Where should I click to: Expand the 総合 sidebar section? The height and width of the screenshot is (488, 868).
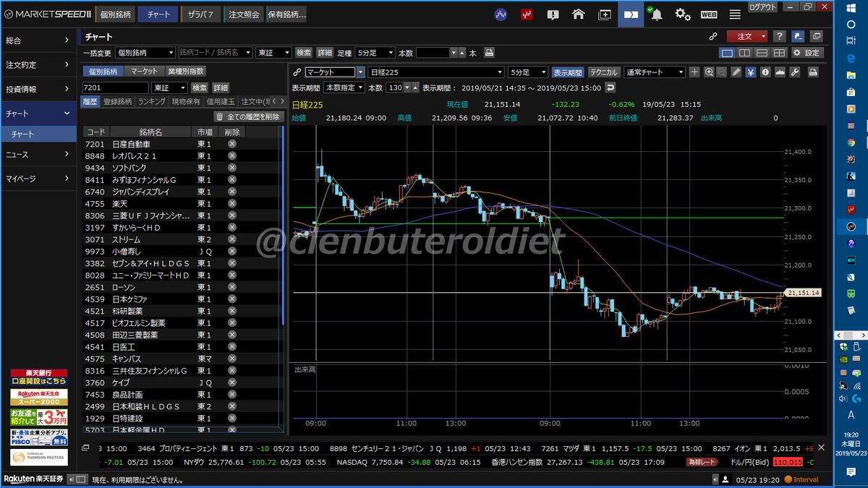point(38,40)
